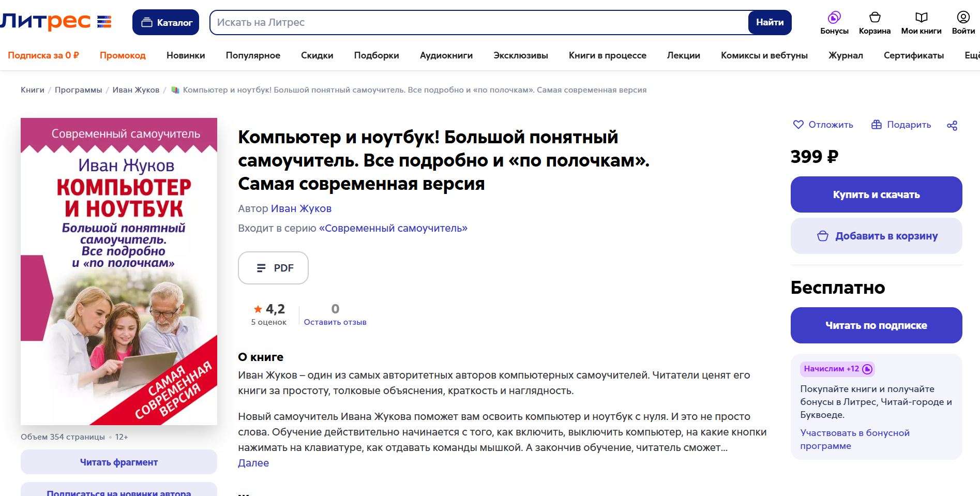
Task: Click the Найти search button
Action: (x=770, y=22)
